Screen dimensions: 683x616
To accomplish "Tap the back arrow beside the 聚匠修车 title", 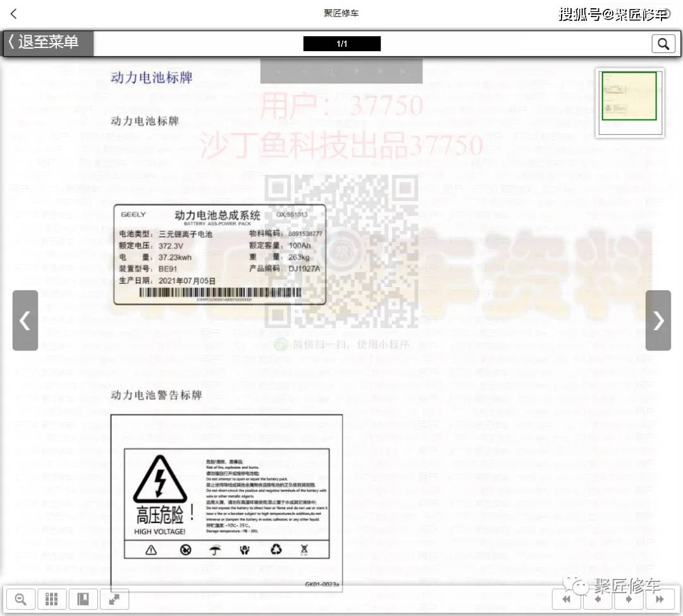I will tap(13, 14).
